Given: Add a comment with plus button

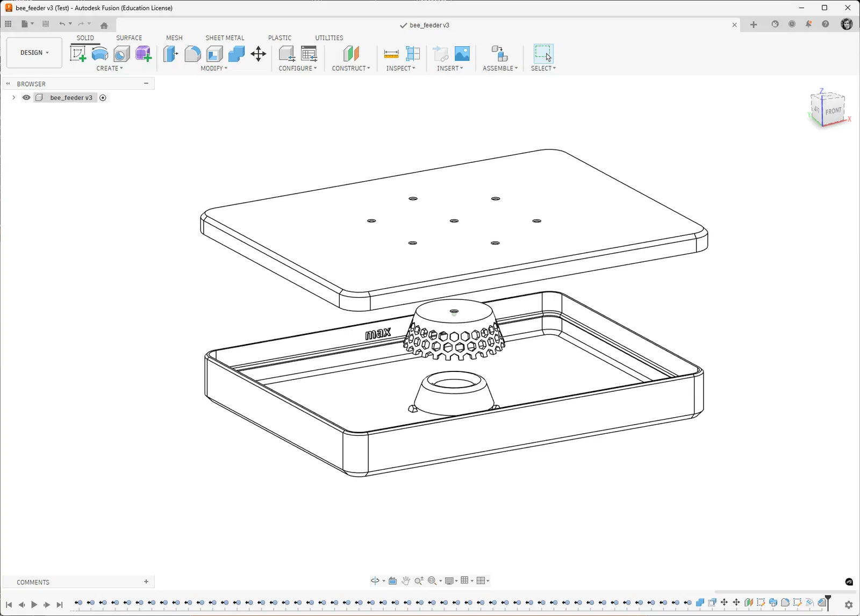Looking at the screenshot, I should (146, 582).
